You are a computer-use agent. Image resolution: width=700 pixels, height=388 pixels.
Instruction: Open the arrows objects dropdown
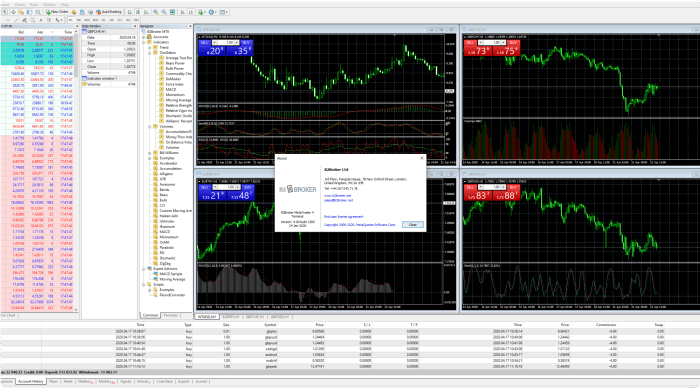[58, 20]
